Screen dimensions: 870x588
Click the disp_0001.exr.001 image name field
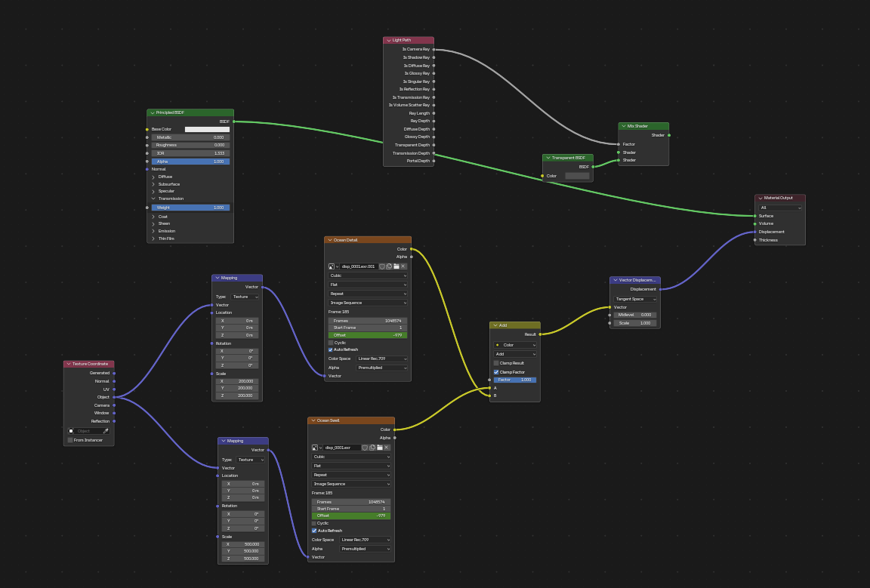[359, 266]
